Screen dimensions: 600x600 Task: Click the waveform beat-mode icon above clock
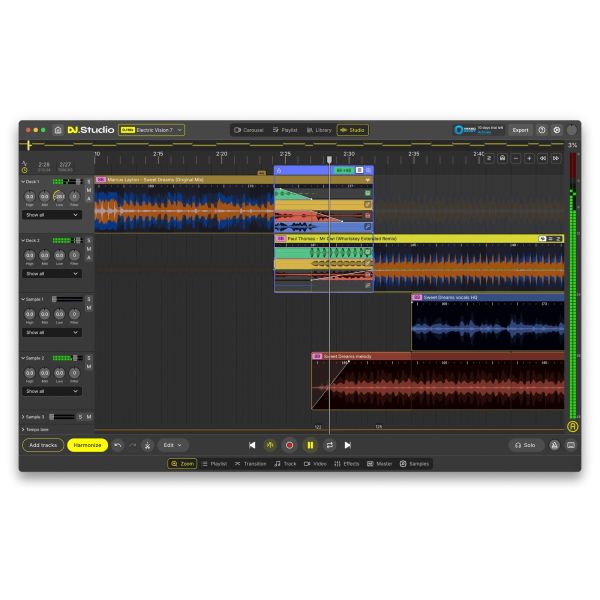pos(24,163)
